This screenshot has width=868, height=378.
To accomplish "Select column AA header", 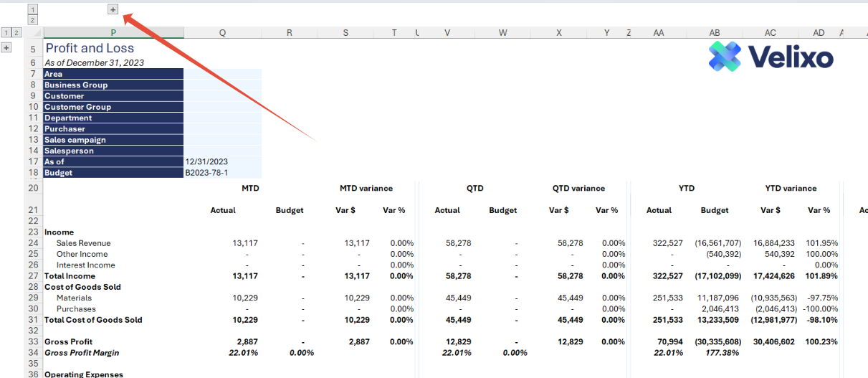I will (659, 32).
